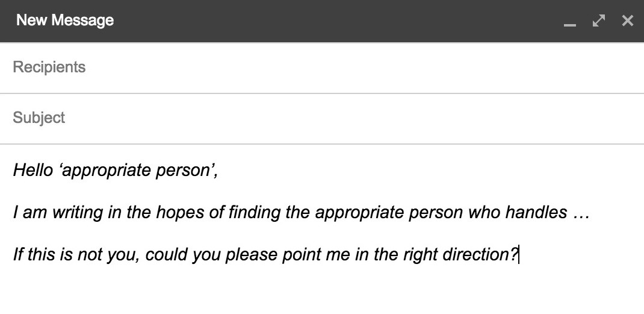Image resolution: width=644 pixels, height=314 pixels.
Task: Expand the compose window to full-screen
Action: coord(598,20)
